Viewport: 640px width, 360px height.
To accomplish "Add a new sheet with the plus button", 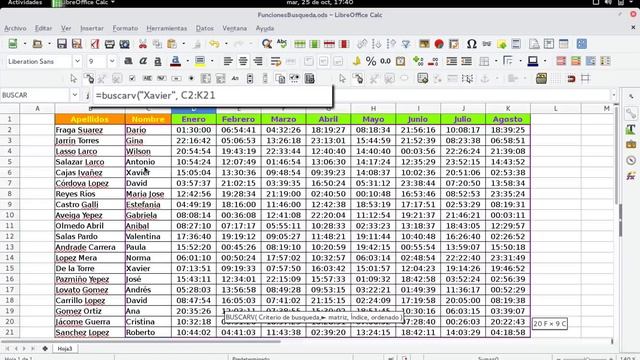I will point(45,349).
